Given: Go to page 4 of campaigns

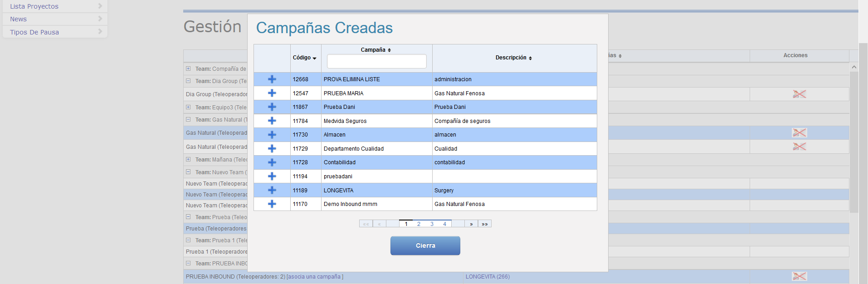Looking at the screenshot, I should coord(444,224).
